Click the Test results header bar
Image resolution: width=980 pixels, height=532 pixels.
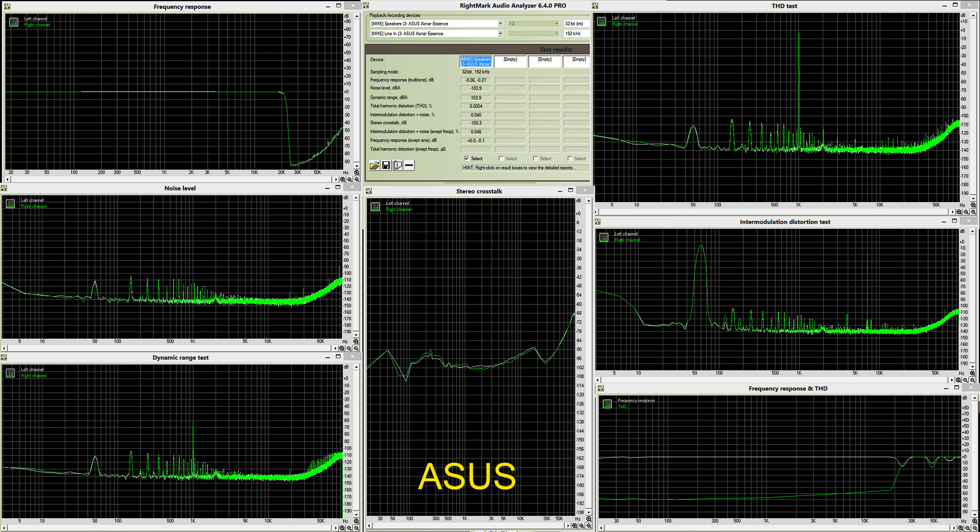pos(477,50)
